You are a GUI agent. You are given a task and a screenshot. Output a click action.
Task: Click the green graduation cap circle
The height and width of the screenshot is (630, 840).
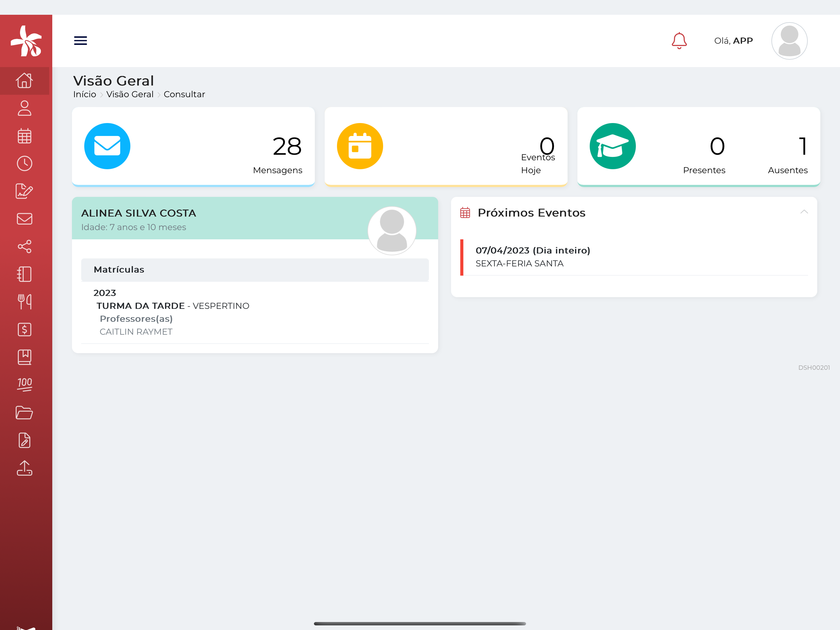(612, 146)
